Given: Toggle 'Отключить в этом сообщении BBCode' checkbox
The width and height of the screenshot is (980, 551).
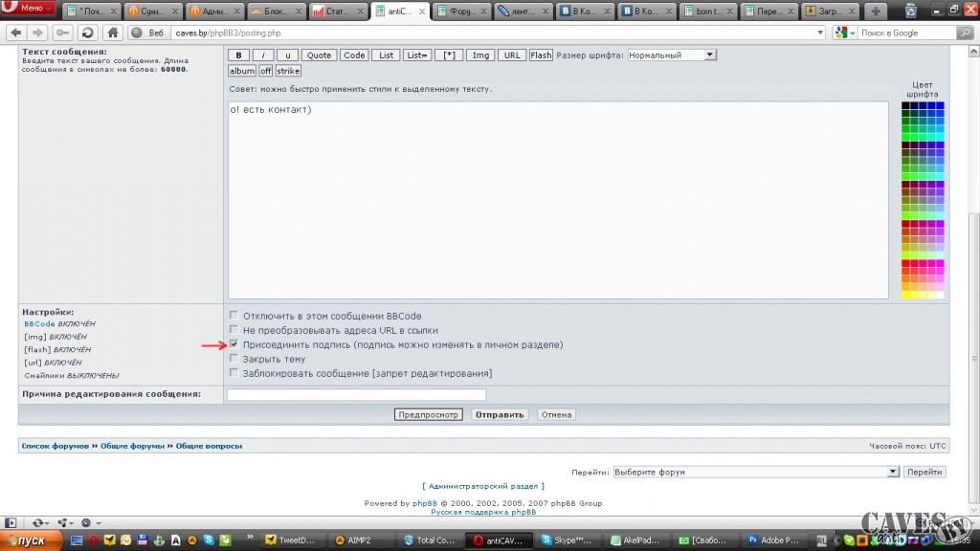Looking at the screenshot, I should (x=234, y=316).
